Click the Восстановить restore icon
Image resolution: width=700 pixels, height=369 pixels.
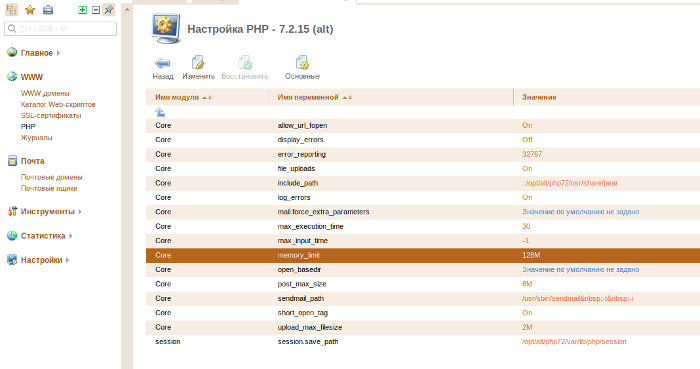coord(245,63)
